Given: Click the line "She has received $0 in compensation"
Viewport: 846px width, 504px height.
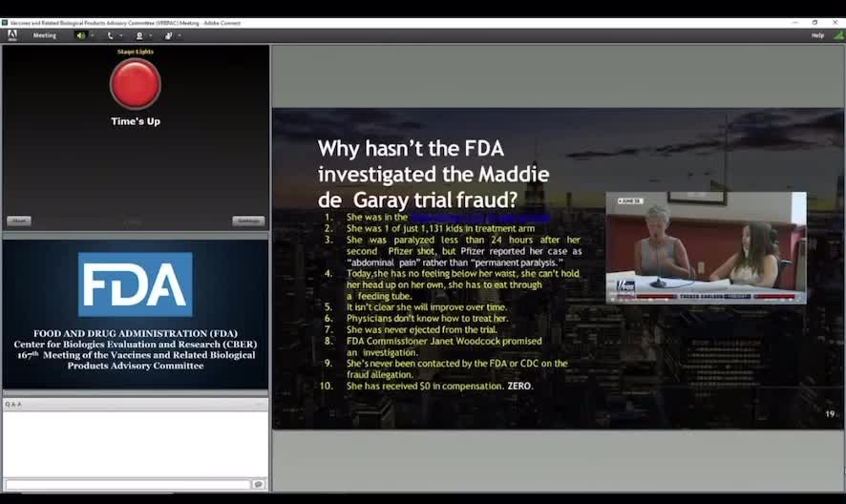Looking at the screenshot, I should tap(425, 387).
